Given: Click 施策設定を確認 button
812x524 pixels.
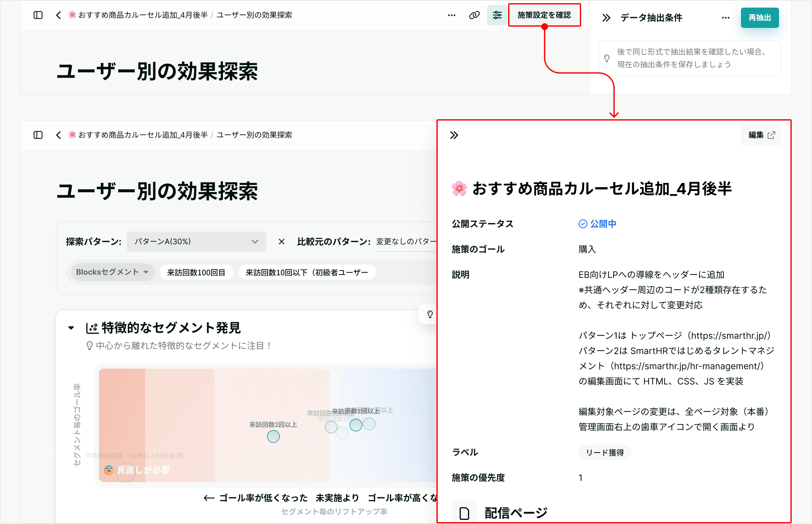Looking at the screenshot, I should [544, 15].
